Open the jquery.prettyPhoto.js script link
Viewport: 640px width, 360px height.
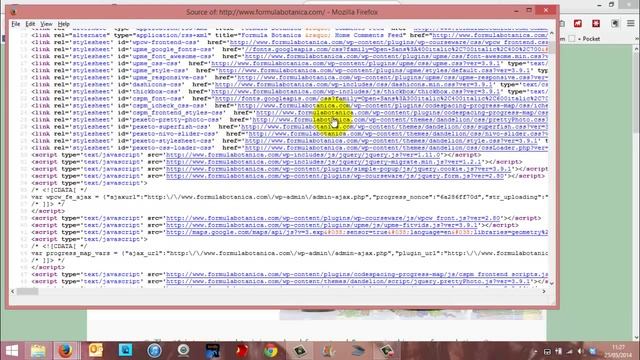point(348,282)
